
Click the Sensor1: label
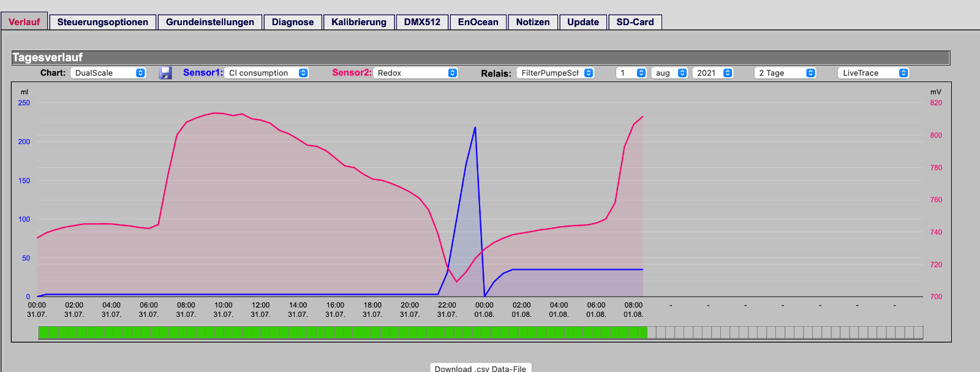coord(203,72)
